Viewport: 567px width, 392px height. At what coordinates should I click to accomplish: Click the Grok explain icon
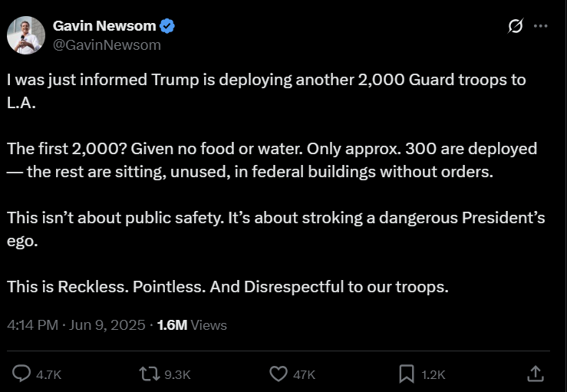tap(516, 26)
